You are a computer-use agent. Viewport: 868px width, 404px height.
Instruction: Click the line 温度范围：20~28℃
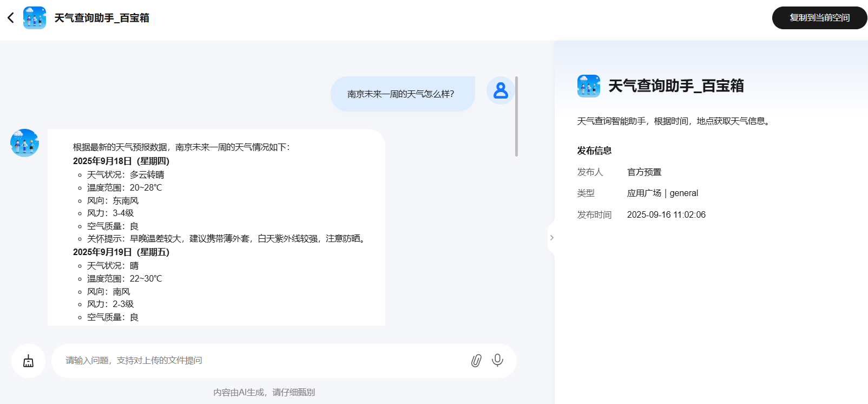(124, 187)
